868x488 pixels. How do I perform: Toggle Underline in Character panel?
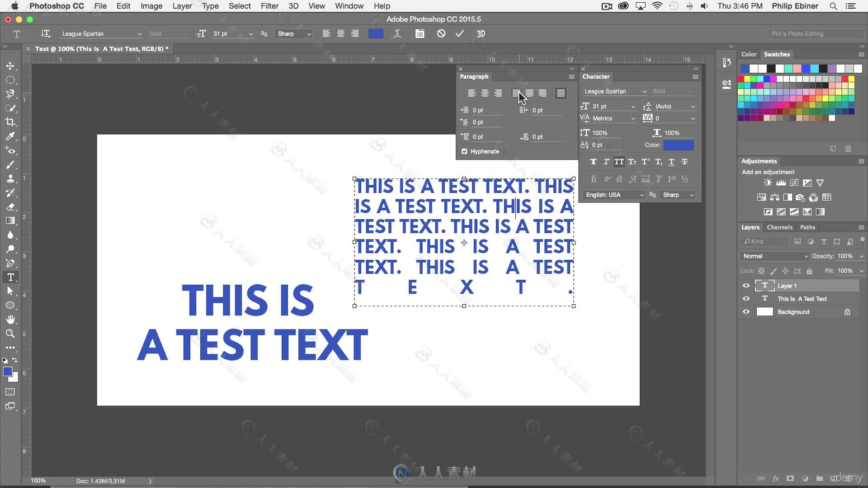point(672,162)
